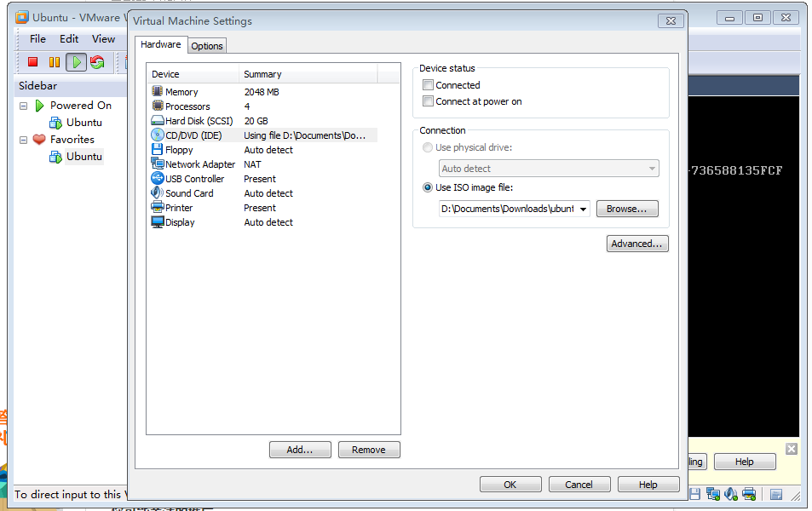Click the Cancel button
This screenshot has height=511, width=812.
[579, 485]
